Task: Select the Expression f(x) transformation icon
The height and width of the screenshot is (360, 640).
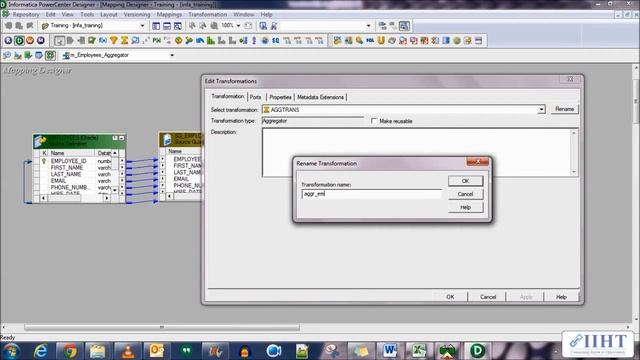Action: [103, 40]
